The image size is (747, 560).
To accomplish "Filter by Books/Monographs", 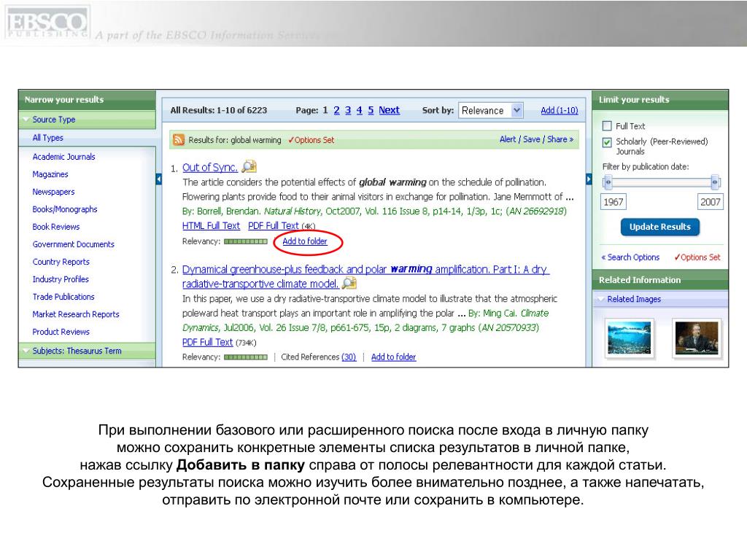I will tap(65, 209).
